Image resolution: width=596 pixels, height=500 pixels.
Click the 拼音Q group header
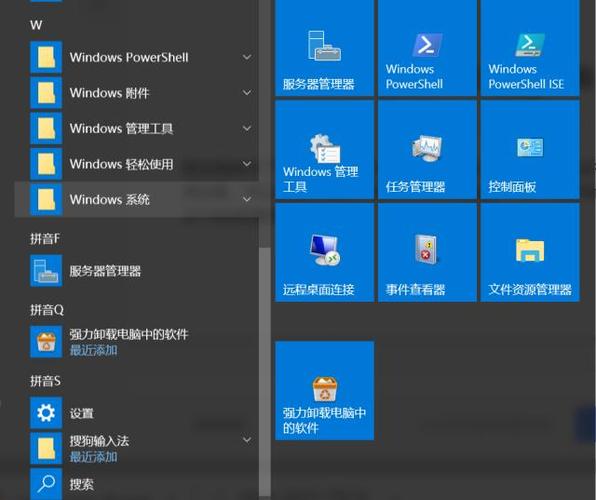[x=47, y=310]
